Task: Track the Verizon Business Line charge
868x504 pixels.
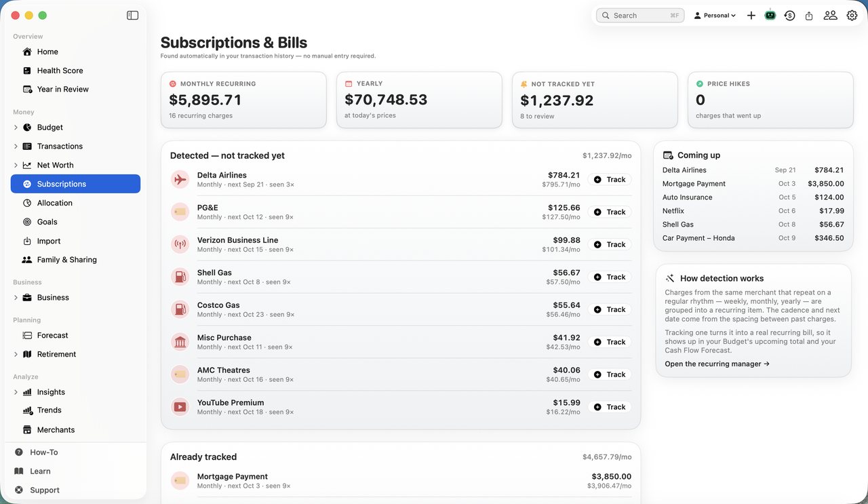Action: tap(610, 244)
